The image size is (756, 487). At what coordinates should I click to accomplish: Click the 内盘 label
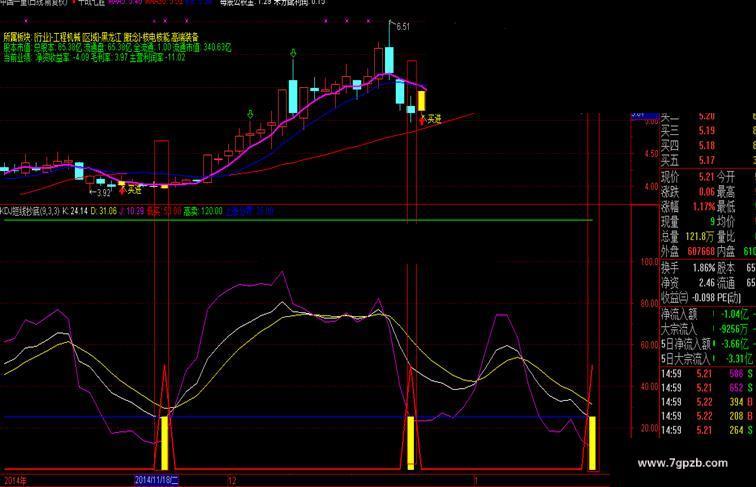coord(726,252)
